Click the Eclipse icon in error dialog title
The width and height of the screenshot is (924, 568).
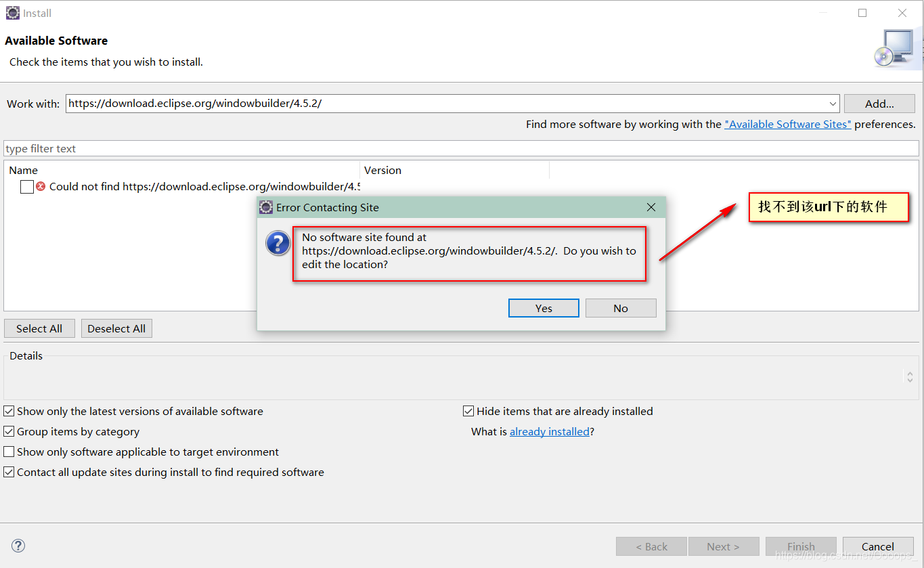[267, 207]
